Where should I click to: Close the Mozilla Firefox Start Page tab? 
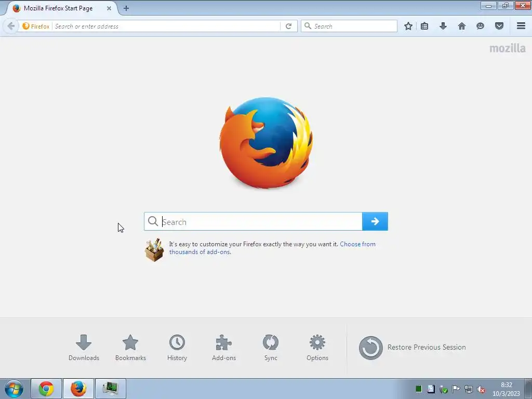(x=109, y=8)
